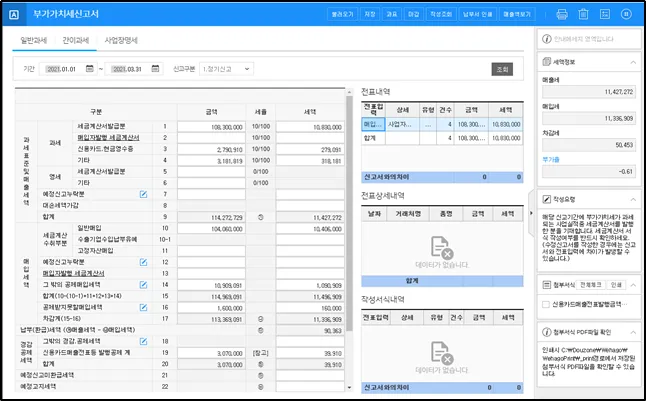The height and width of the screenshot is (401, 646).
Task: Click the application 'A' logo icon
Action: [14, 14]
